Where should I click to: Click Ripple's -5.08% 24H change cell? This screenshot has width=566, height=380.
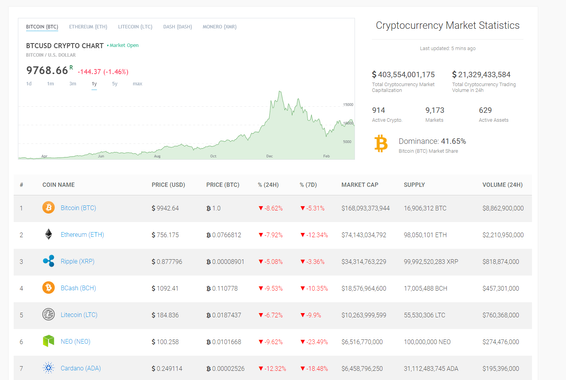click(x=270, y=262)
